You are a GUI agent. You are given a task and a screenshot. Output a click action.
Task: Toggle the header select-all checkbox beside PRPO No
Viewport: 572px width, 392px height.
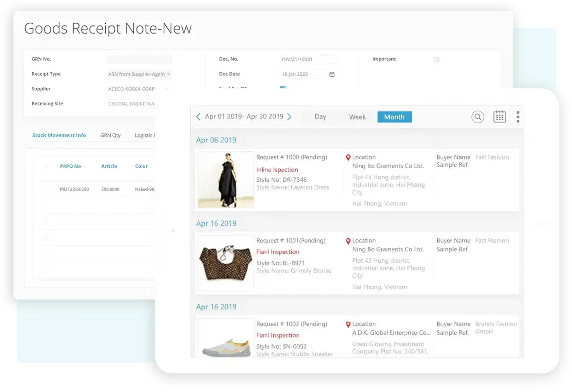click(x=45, y=166)
